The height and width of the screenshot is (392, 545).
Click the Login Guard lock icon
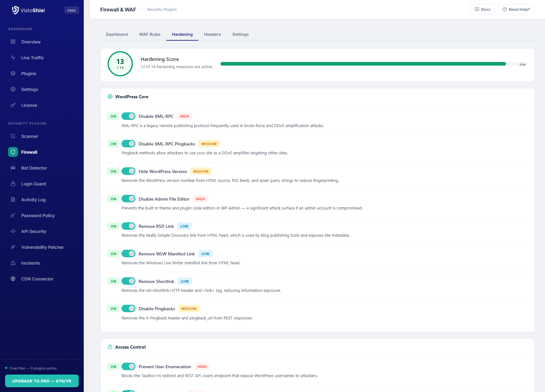[x=13, y=183]
